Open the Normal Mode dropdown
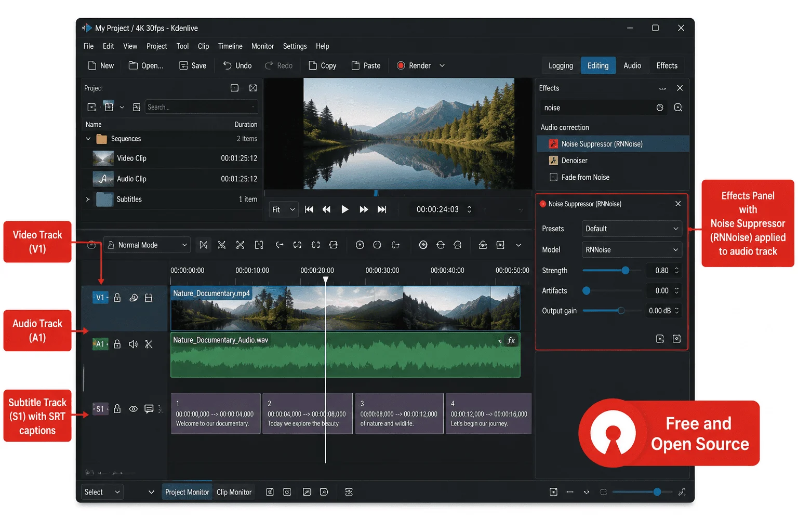The width and height of the screenshot is (798, 532). tap(147, 245)
